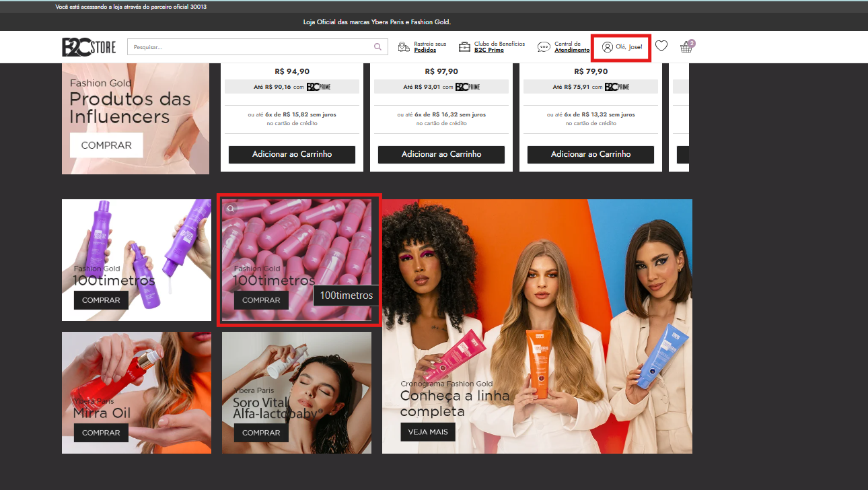Focus the Pesquisar search field
The width and height of the screenshot is (868, 490).
tap(258, 47)
